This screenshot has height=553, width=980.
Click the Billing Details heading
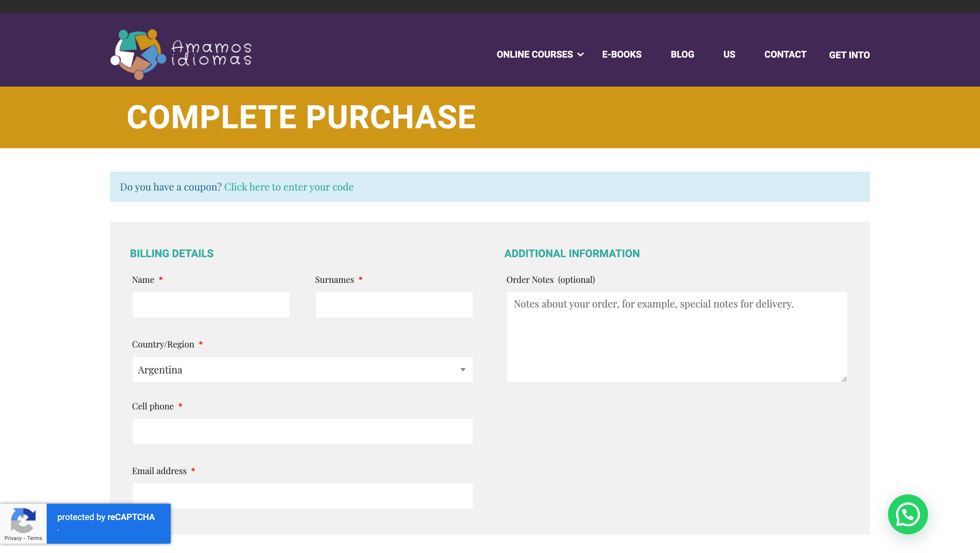click(x=172, y=253)
